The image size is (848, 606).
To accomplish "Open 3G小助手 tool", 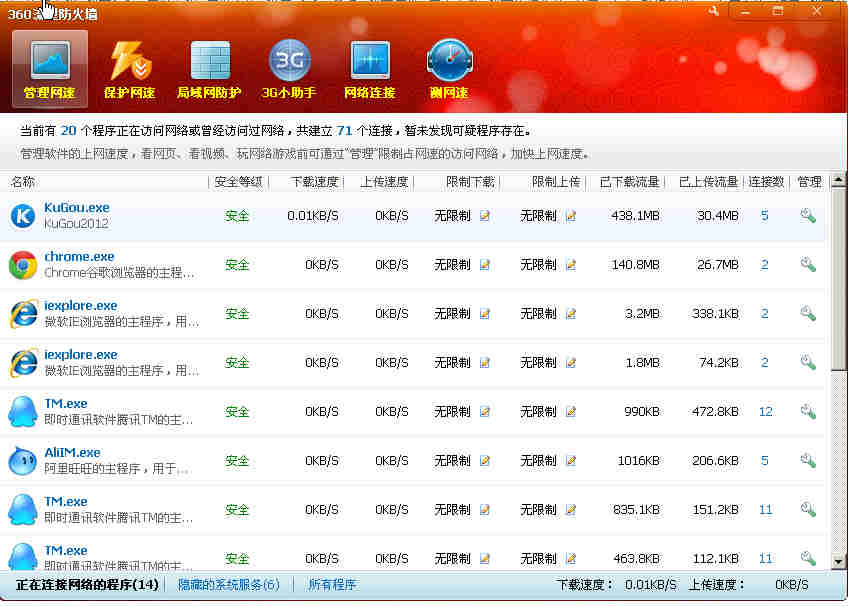I will 289,69.
